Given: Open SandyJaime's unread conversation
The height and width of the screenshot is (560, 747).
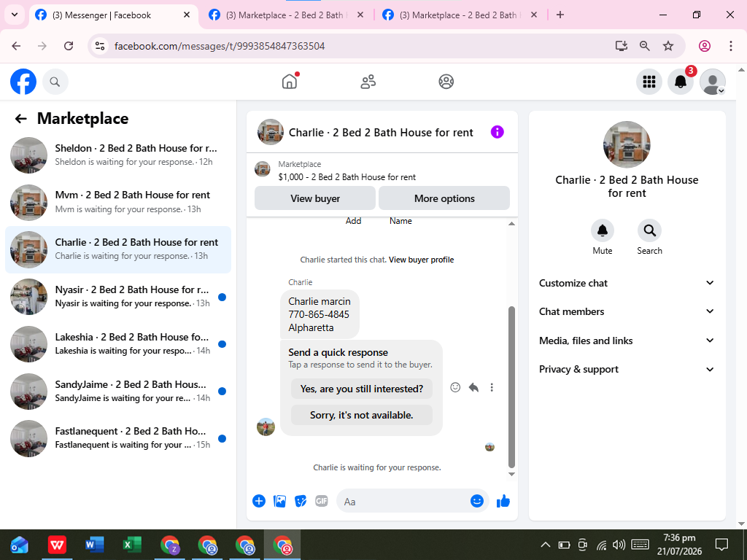Looking at the screenshot, I should 117,391.
